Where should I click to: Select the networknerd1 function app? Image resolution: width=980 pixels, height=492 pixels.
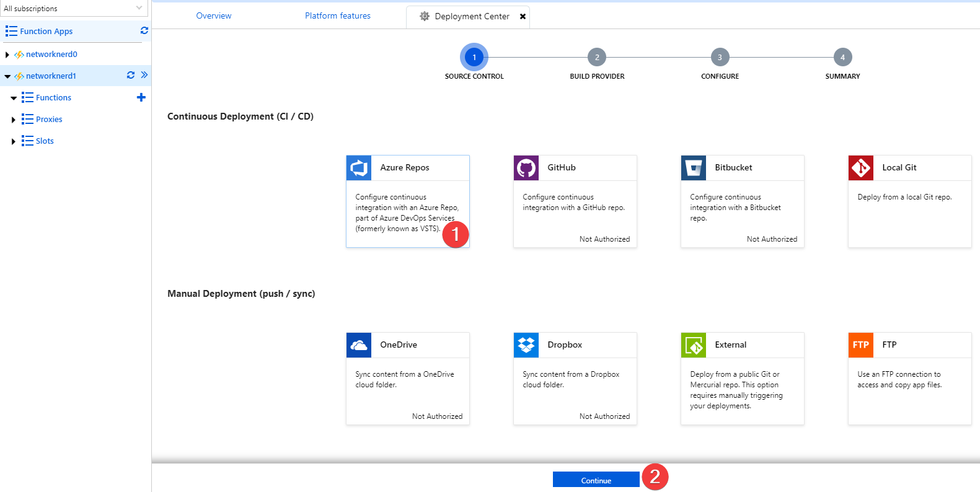[x=51, y=76]
